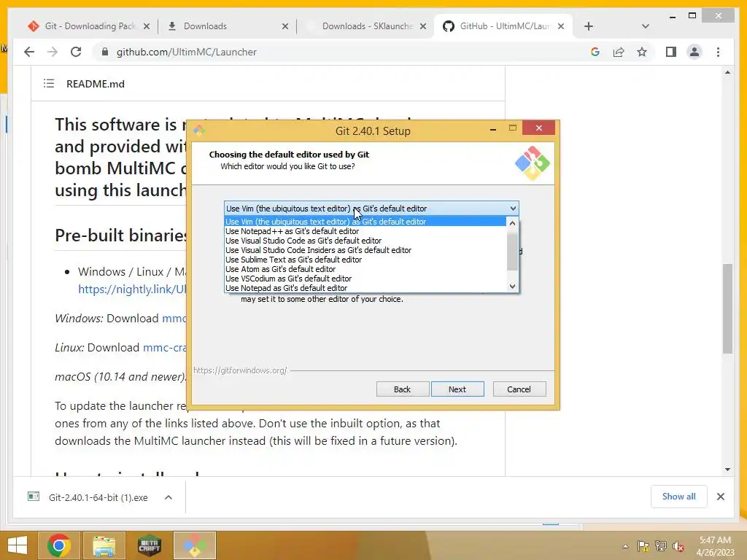The image size is (747, 560).
Task: Open the Windows mmc download link
Action: [174, 319]
